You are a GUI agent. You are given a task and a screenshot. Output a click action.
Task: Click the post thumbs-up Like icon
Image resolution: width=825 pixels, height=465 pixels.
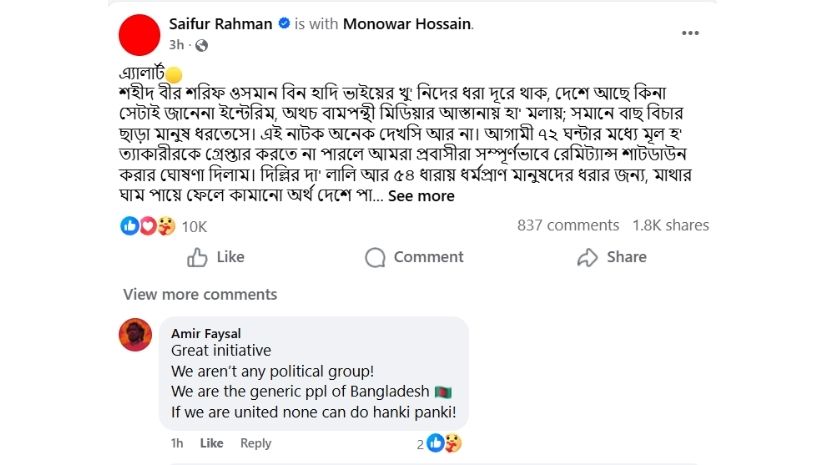tap(198, 257)
